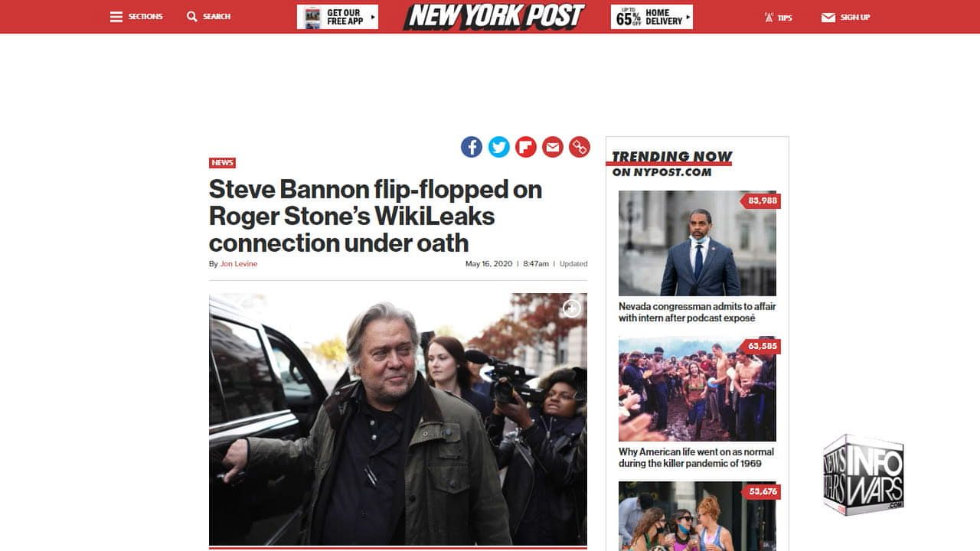Click the Infowars logo watermark

[x=864, y=474]
